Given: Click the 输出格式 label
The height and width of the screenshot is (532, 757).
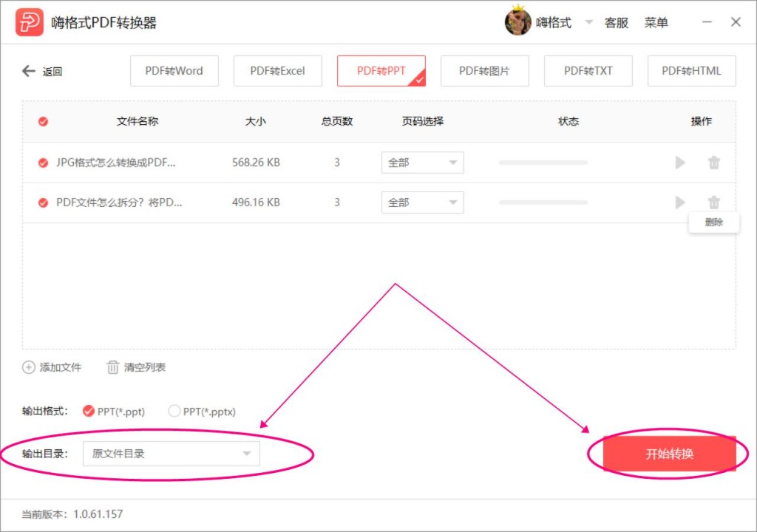Looking at the screenshot, I should (x=45, y=412).
